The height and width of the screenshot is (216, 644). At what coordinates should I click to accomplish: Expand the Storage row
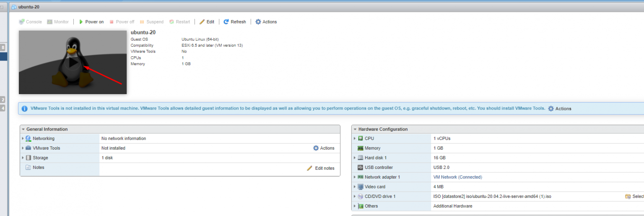coord(23,158)
